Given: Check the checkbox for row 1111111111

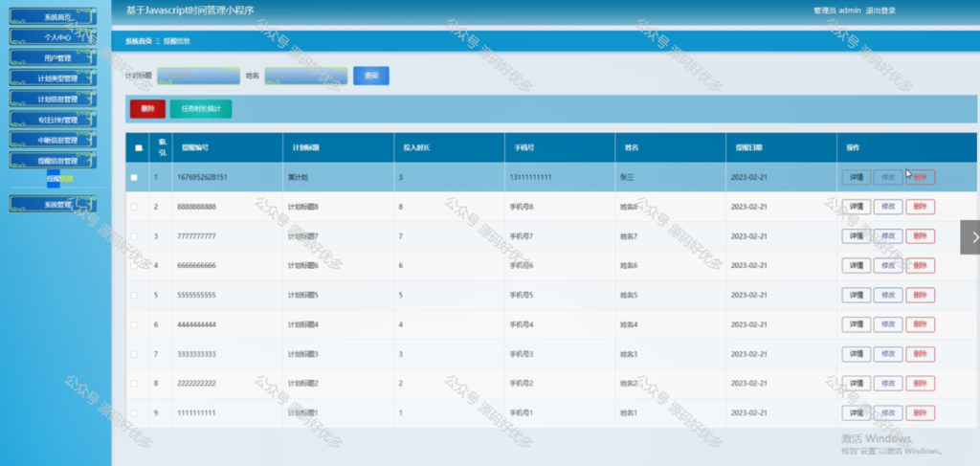Looking at the screenshot, I should 134,413.
